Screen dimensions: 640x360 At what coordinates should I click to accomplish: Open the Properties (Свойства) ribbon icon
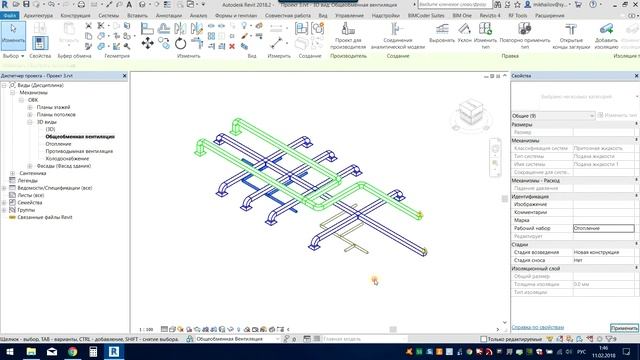[40, 42]
